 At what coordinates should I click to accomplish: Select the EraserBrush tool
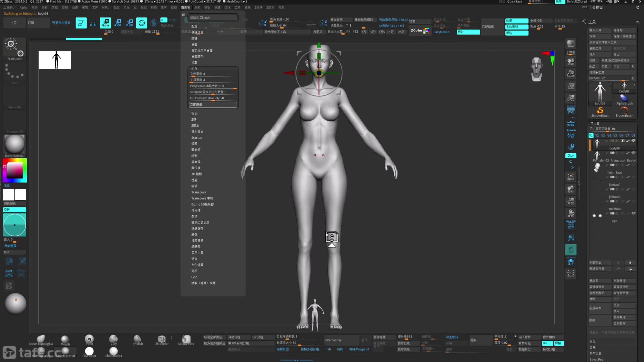624,112
